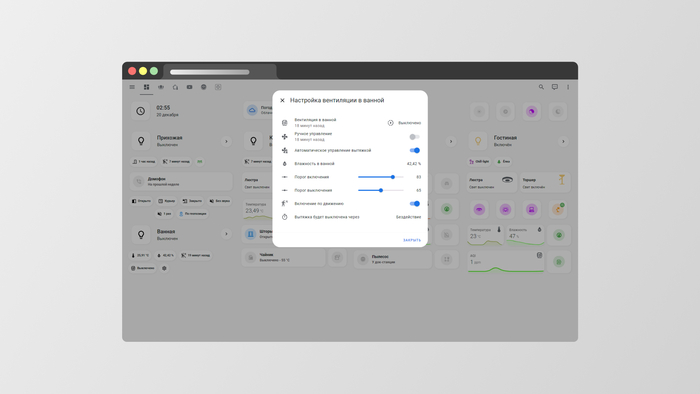Click the Включение по движению motion icon

pyautogui.click(x=284, y=203)
